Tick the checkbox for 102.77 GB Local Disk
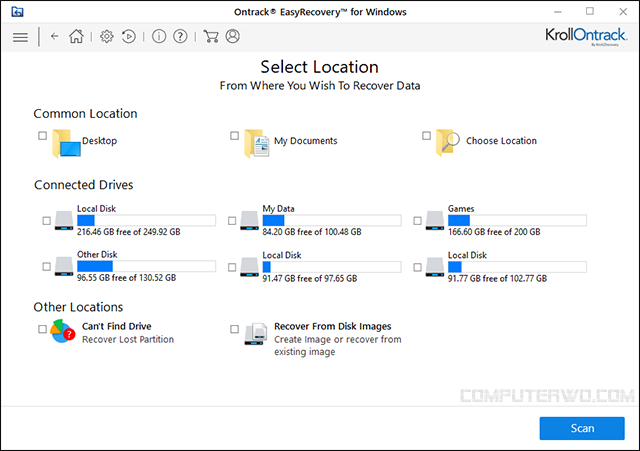 click(x=417, y=267)
